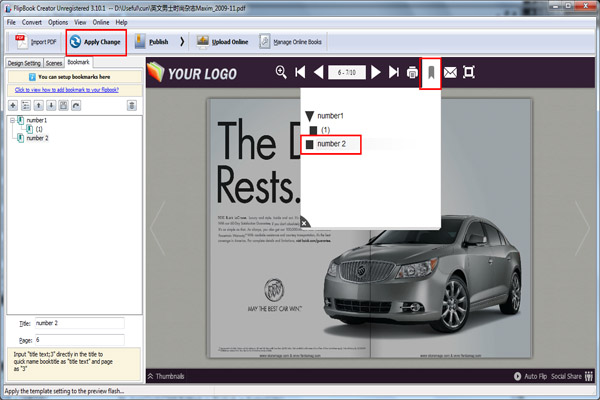Expand the chevron next to Publish

point(182,42)
